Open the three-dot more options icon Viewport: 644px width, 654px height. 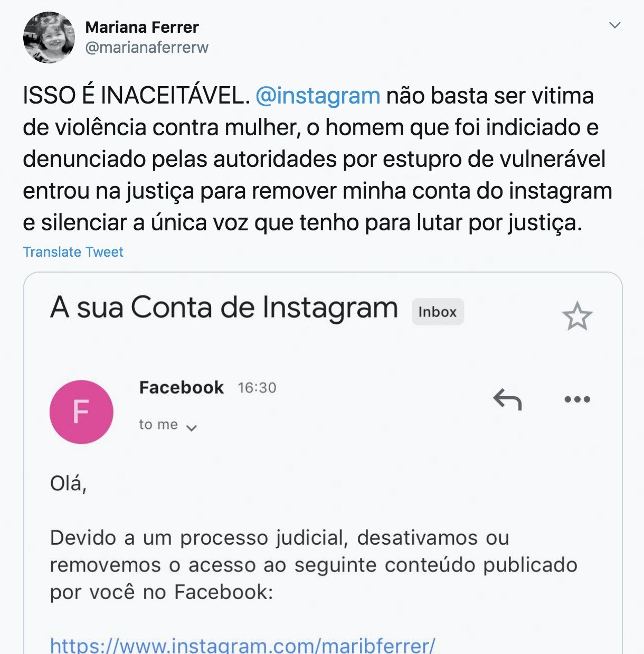coord(577,399)
